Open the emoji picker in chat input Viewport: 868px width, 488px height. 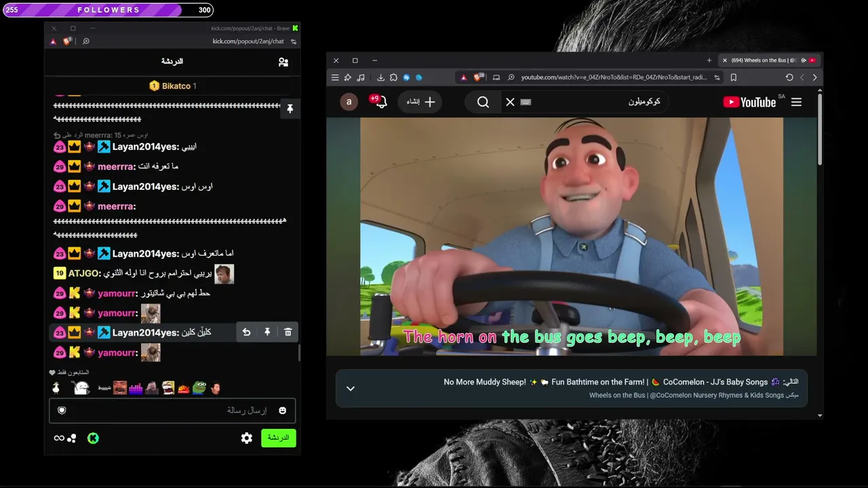coord(282,410)
